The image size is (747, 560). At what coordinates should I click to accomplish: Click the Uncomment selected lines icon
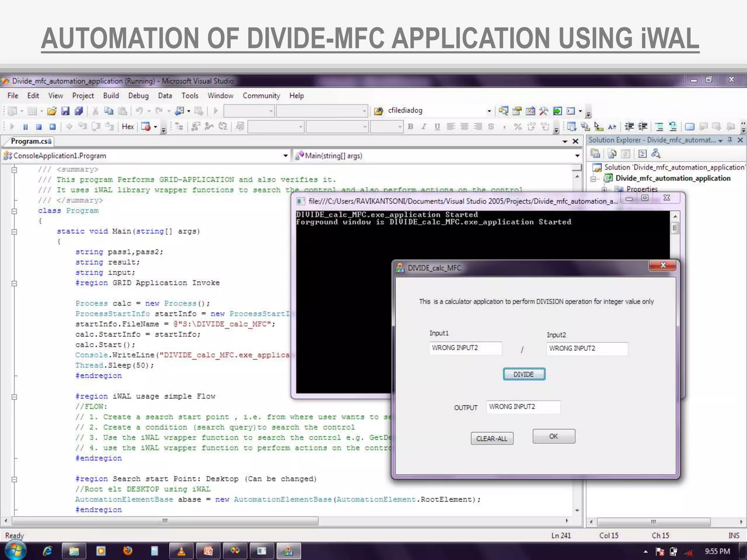673,127
